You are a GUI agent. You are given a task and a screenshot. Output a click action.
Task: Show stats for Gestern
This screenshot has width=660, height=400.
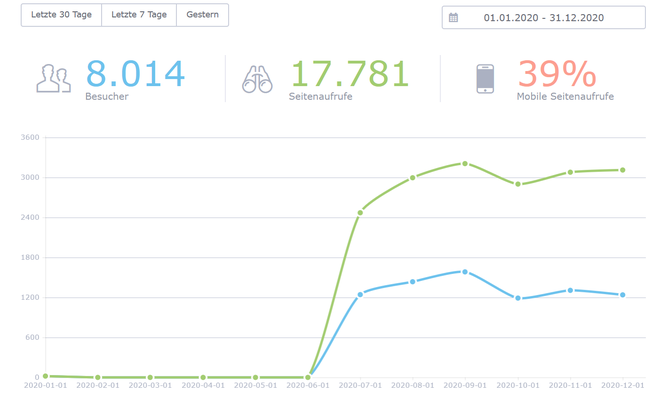202,15
